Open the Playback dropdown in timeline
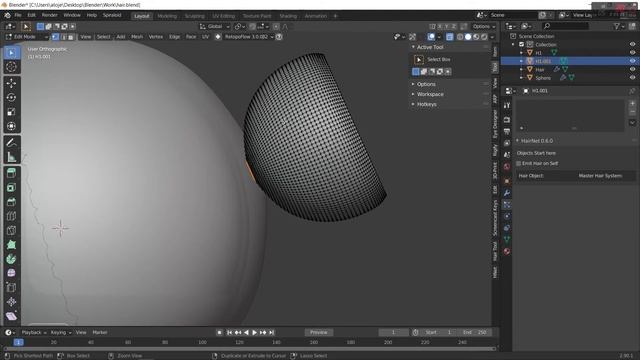The width and height of the screenshot is (640, 360). 34,332
